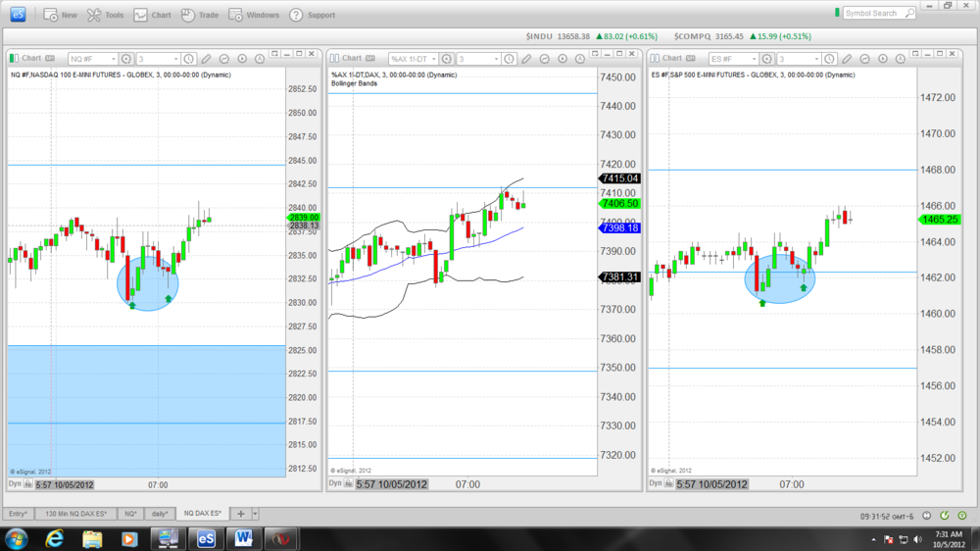Open the New menu in toolbar

pyautogui.click(x=60, y=15)
